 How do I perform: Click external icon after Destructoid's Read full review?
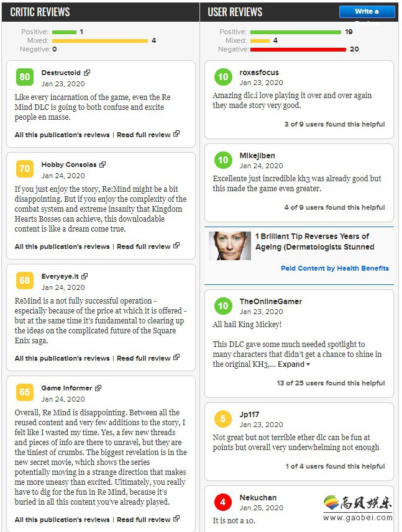[176, 134]
